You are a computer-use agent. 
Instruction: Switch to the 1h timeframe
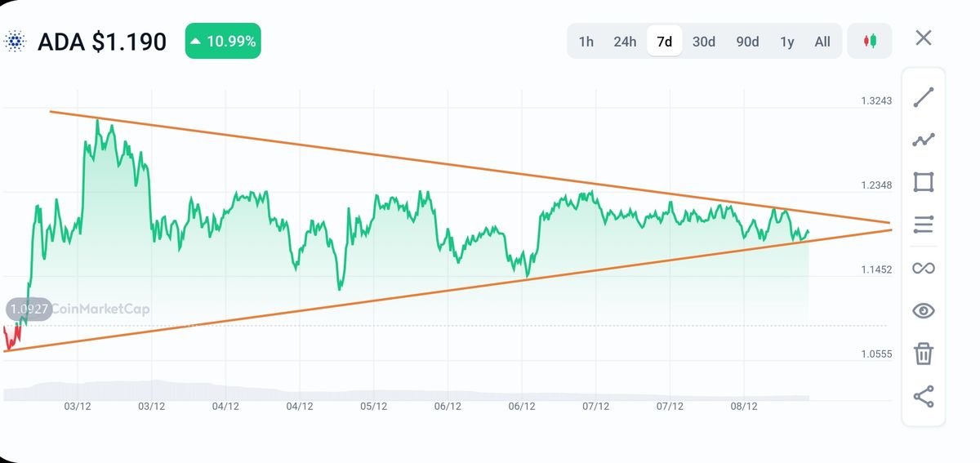pos(586,42)
